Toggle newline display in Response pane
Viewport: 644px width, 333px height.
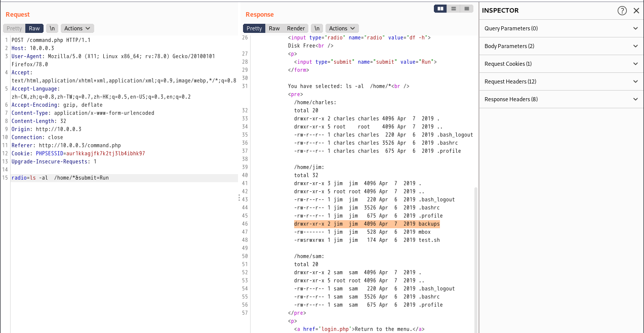click(317, 28)
